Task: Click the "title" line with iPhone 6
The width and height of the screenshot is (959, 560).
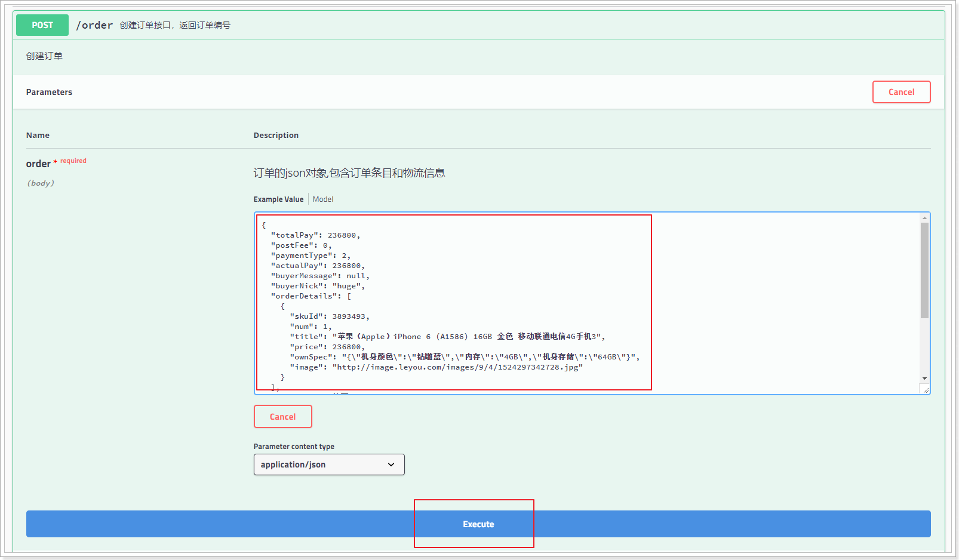Action: click(x=447, y=337)
